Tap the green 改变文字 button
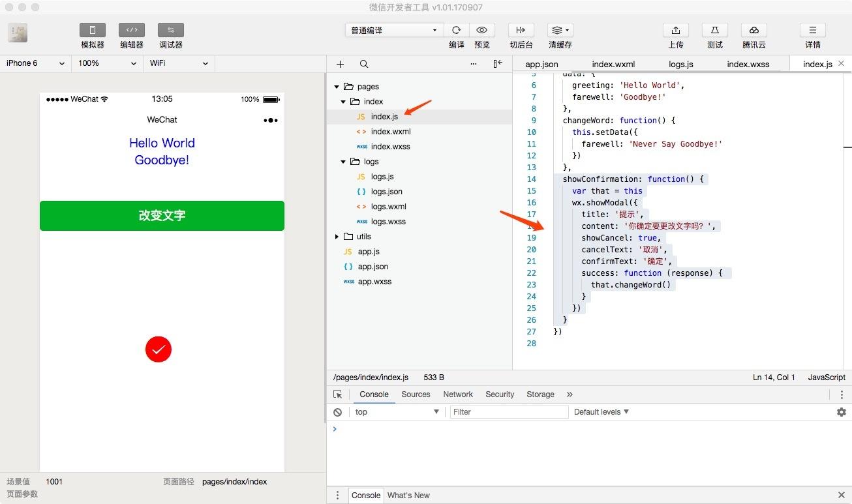Viewport: 852px width, 504px height. (x=162, y=216)
